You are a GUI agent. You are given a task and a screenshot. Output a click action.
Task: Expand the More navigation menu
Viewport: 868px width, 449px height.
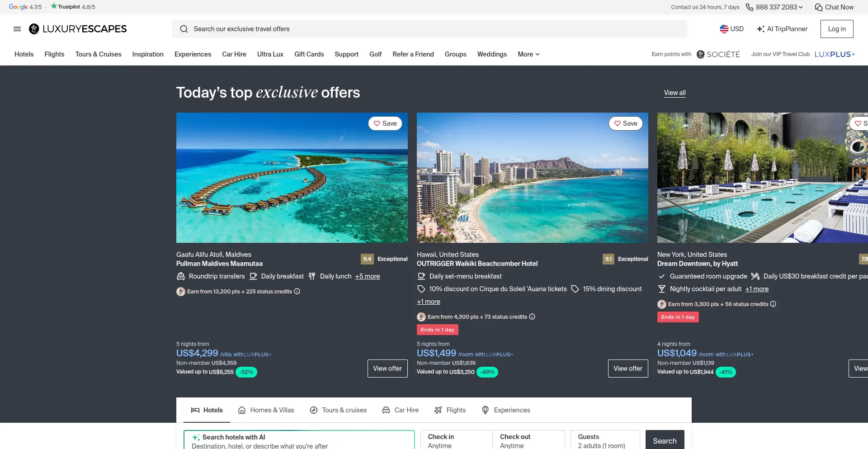[x=528, y=54]
